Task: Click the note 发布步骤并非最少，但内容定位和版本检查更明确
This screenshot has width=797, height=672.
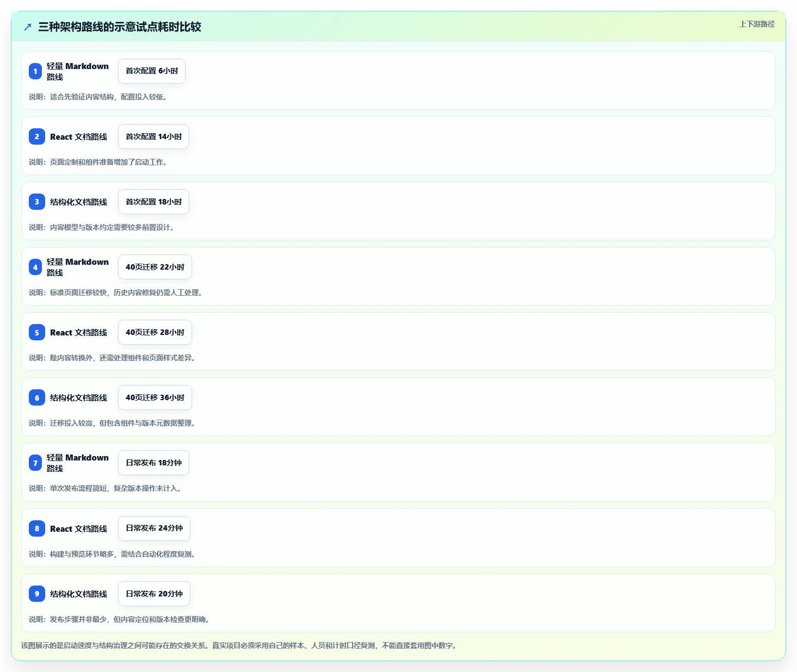Action: point(119,619)
